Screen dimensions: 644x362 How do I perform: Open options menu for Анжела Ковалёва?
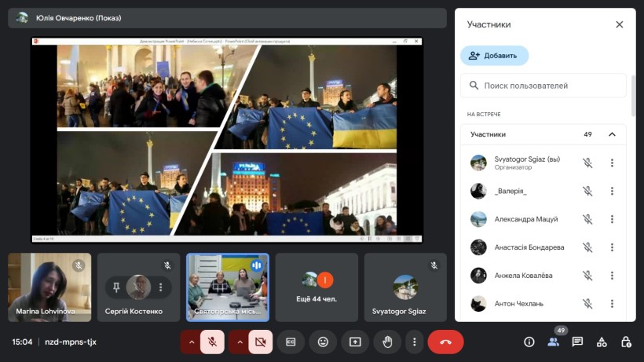(x=612, y=276)
